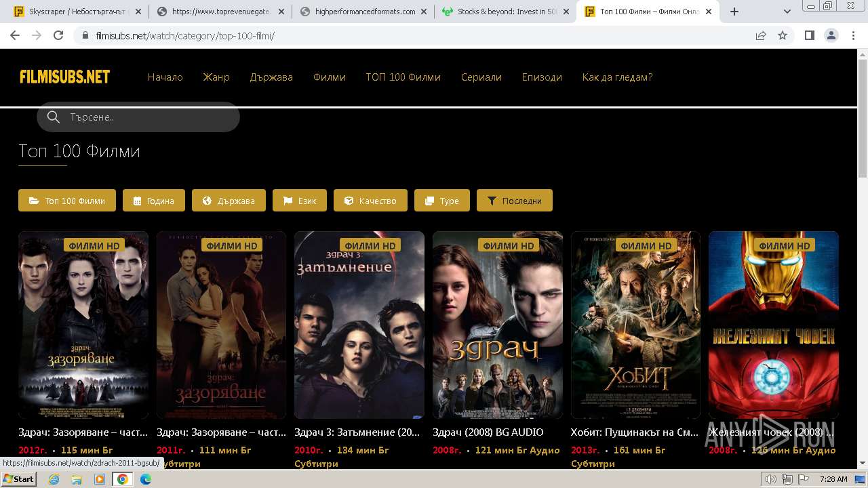The width and height of the screenshot is (868, 488).
Task: Switch to the highperformancedformats.com tab
Action: tap(363, 12)
